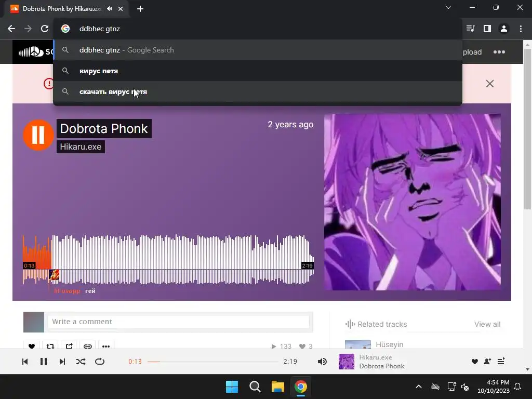Open the Dobrota Phonk title link
This screenshot has height=399, width=532.
pyautogui.click(x=104, y=129)
